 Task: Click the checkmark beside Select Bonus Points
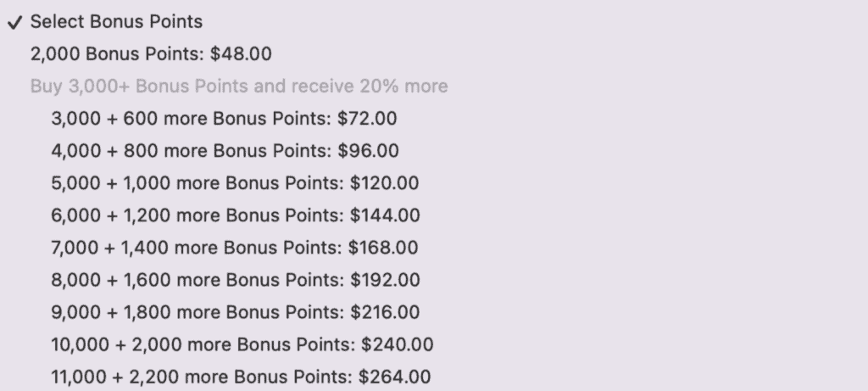pos(15,21)
